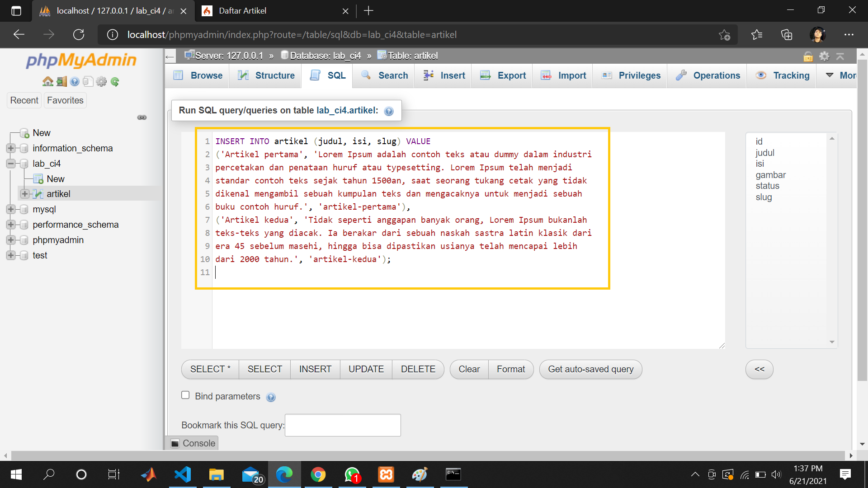Expand the performance_schema database node
868x488 pixels.
click(10, 225)
